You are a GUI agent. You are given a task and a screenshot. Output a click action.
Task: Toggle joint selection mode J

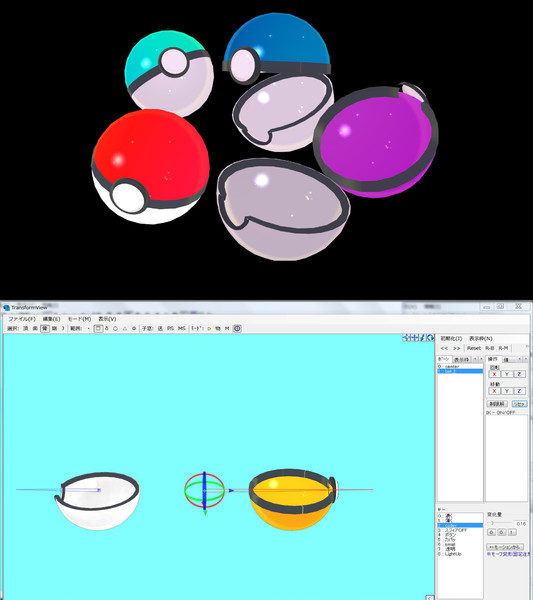point(63,328)
